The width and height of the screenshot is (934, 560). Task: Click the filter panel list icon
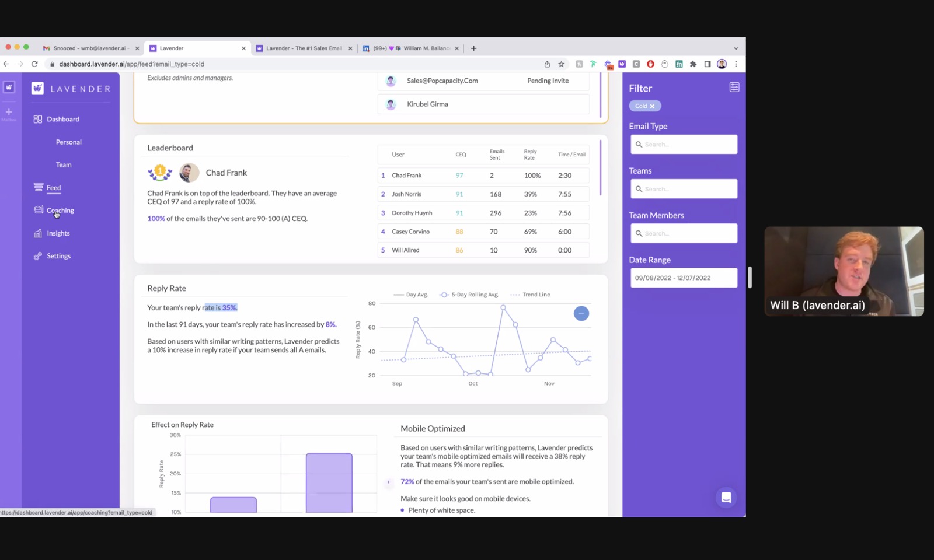(734, 87)
